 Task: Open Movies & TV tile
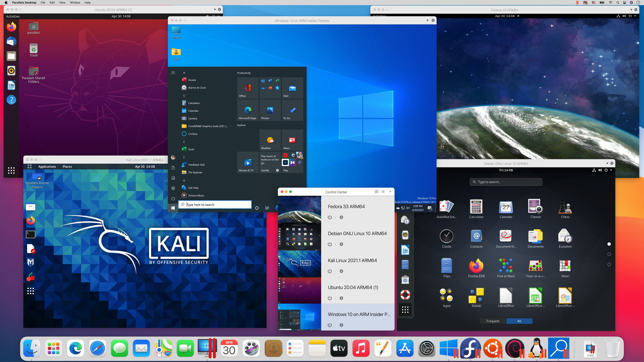pyautogui.click(x=248, y=163)
